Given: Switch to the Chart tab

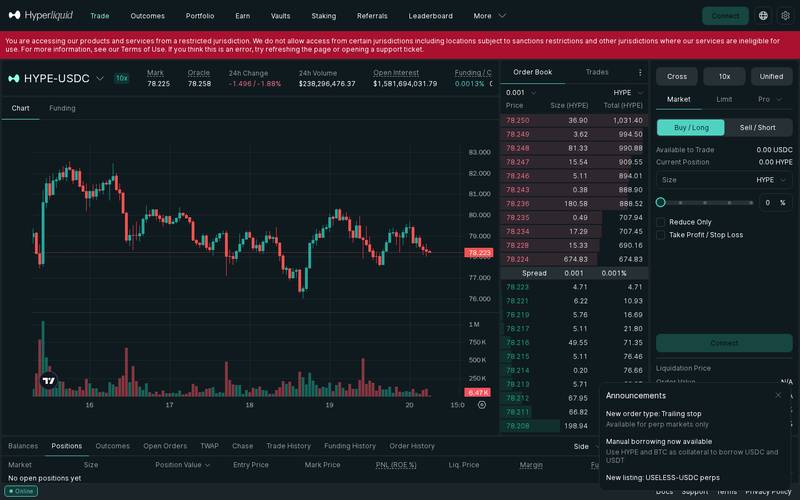Looking at the screenshot, I should 20,108.
